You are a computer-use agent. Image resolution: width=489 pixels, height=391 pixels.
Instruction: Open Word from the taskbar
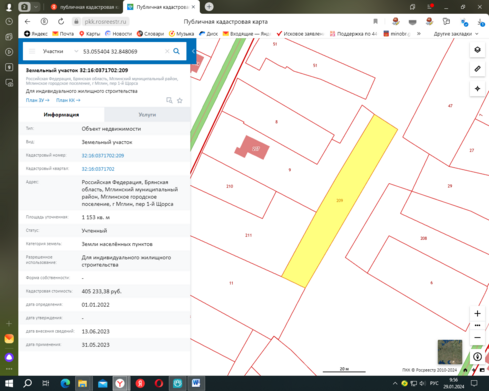click(196, 383)
